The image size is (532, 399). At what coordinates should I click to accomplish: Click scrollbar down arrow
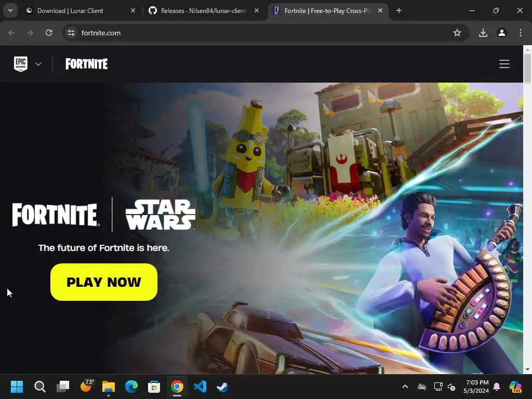528,369
